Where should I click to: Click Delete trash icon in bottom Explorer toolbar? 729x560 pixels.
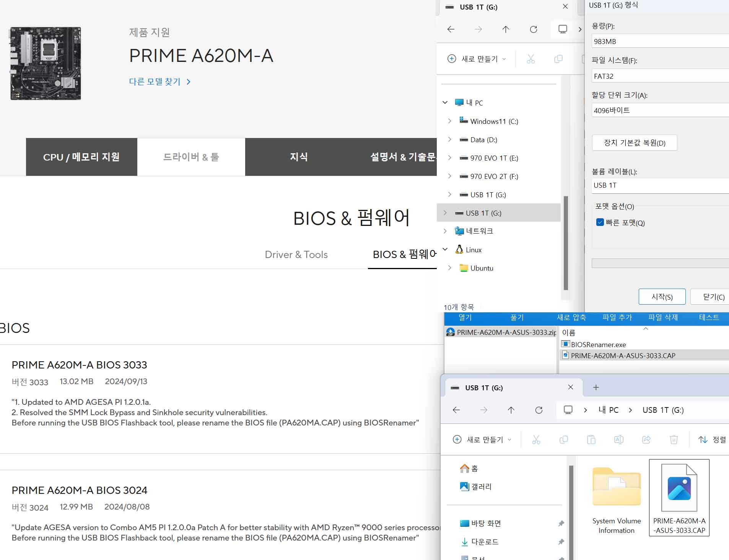[674, 440]
